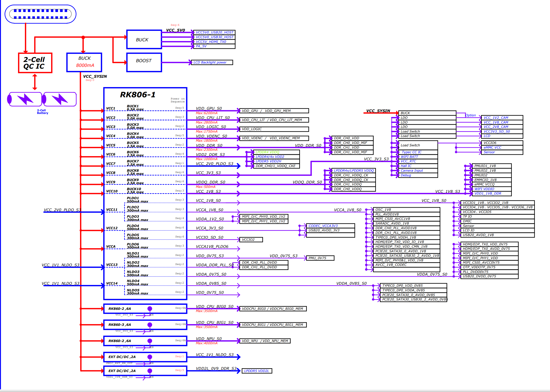Screen dimensions: 550x392
Task: Click the USB20_AVDD_3V3 entry
Action: click(x=330, y=230)
